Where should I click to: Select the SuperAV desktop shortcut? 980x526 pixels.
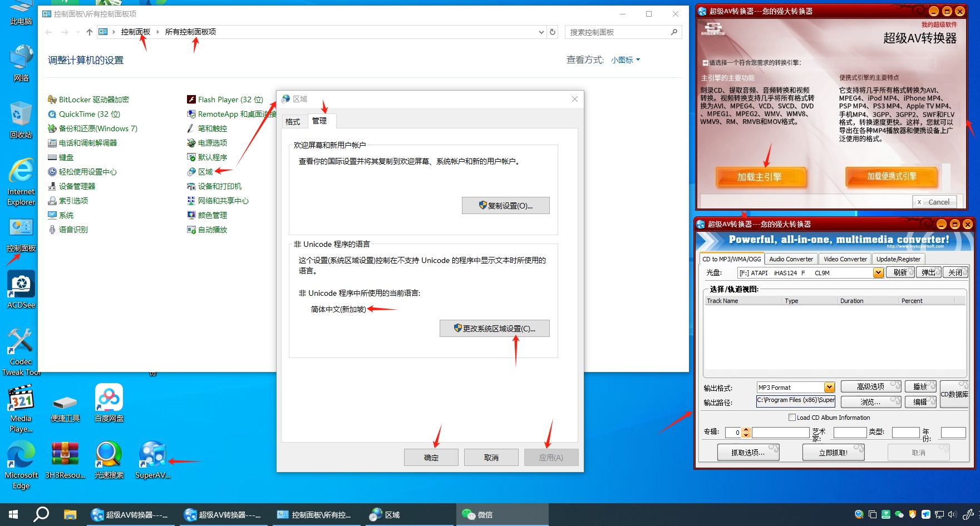(x=152, y=460)
